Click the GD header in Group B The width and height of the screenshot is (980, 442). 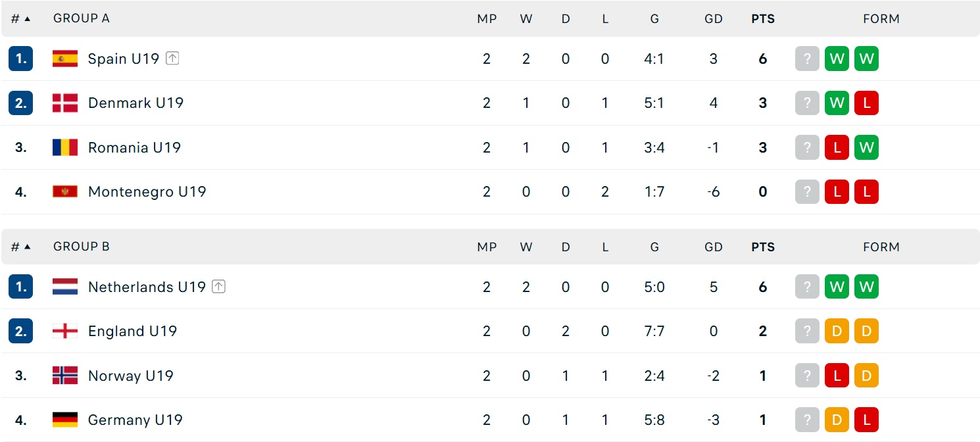pyautogui.click(x=714, y=247)
